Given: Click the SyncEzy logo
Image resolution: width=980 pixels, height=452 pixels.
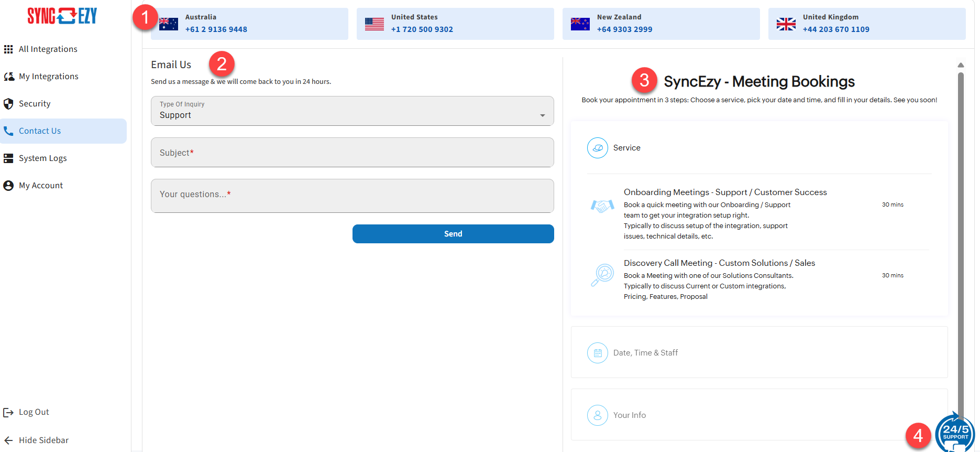Looking at the screenshot, I should 62,16.
